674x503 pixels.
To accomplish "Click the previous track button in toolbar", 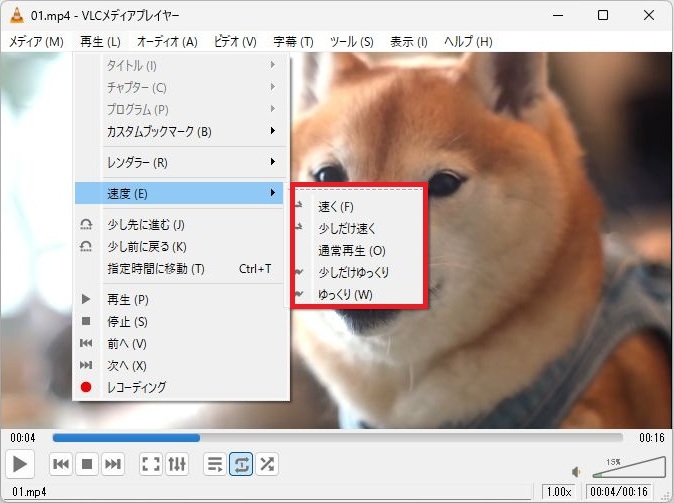I will [60, 464].
